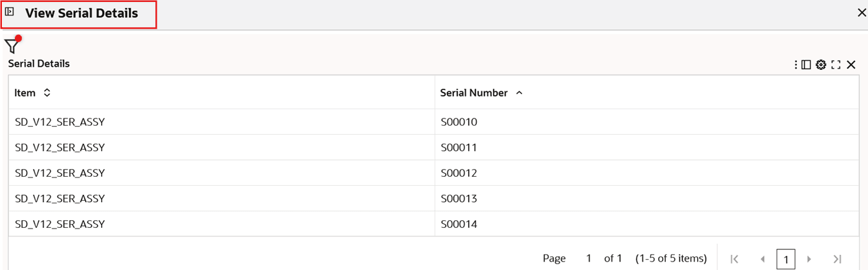Click the Serial Number column header
The height and width of the screenshot is (270, 868).
[x=646, y=93]
